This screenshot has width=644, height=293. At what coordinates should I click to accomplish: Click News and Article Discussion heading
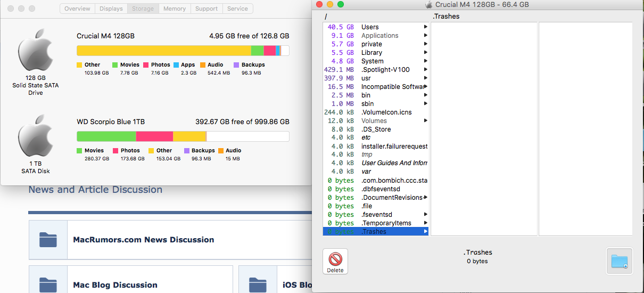[95, 190]
